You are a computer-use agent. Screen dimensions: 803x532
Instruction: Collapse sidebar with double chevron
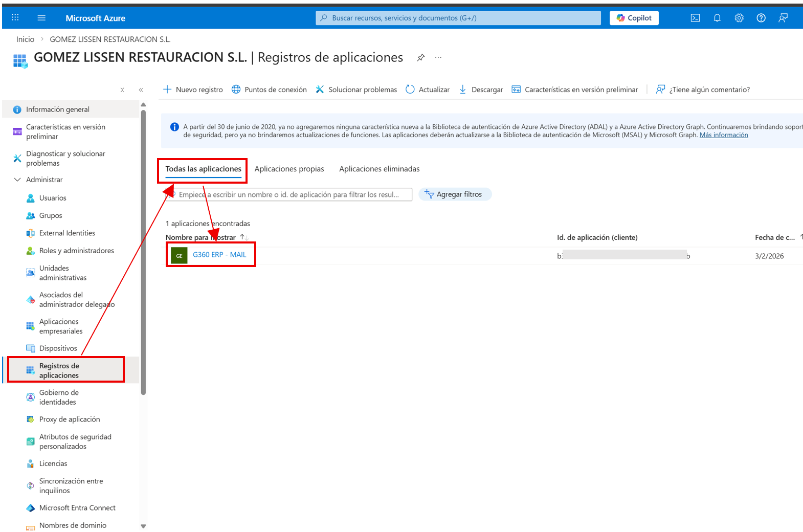click(141, 90)
